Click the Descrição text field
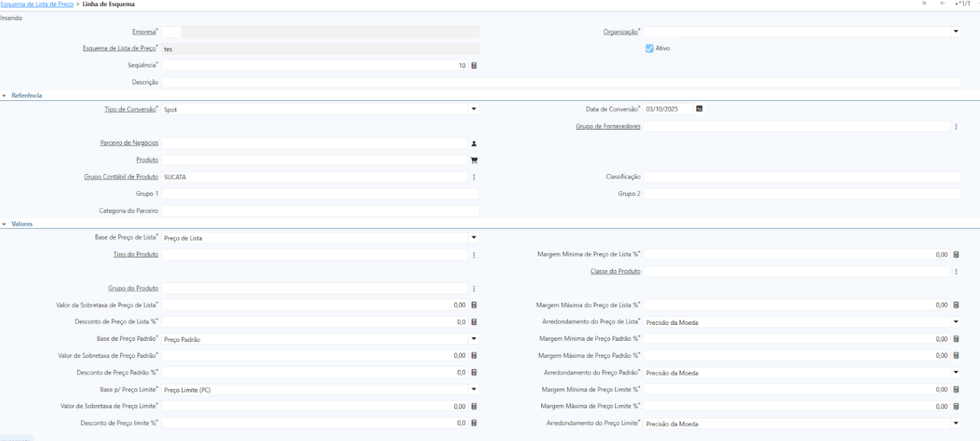980x441 pixels. pyautogui.click(x=560, y=82)
